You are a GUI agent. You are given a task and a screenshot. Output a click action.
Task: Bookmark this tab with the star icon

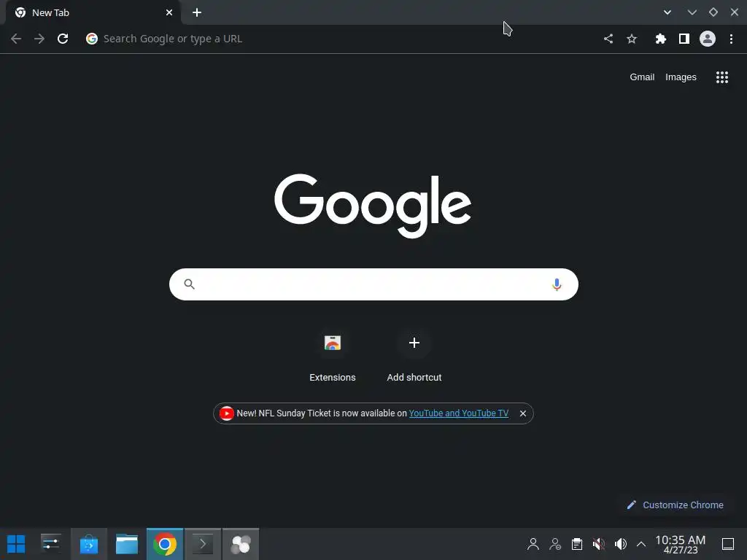(631, 39)
